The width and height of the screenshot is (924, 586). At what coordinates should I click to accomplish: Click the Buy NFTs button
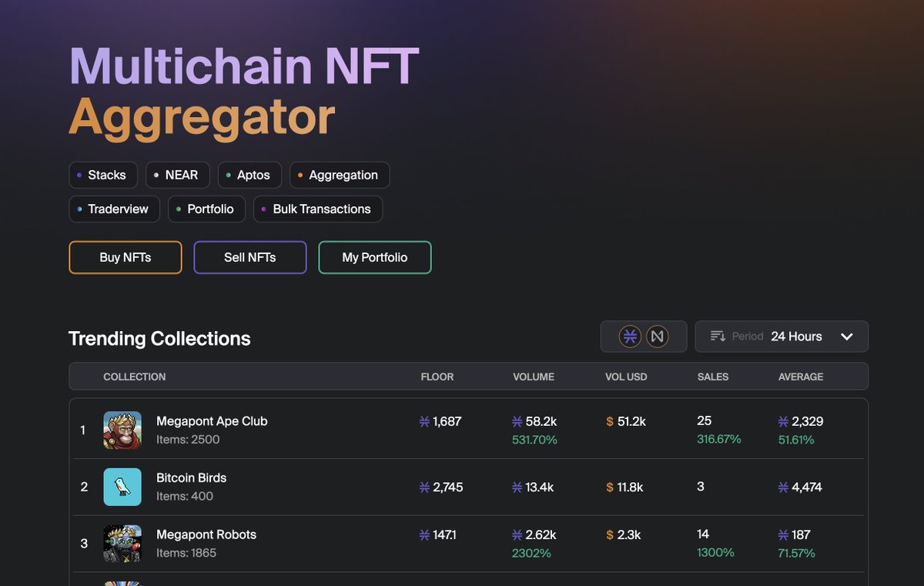pyautogui.click(x=126, y=257)
